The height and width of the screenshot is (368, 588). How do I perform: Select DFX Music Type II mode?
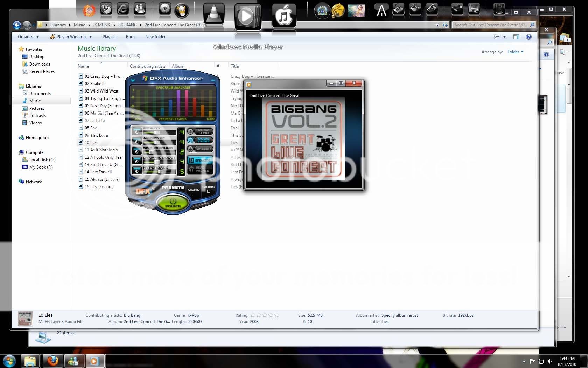(x=203, y=140)
